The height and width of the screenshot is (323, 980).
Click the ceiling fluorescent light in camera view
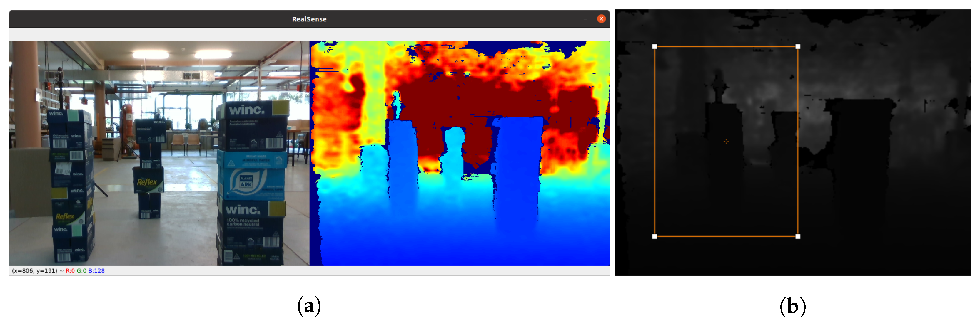click(151, 55)
